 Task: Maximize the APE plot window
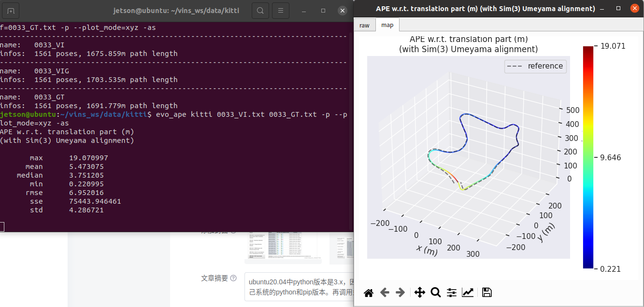(618, 9)
